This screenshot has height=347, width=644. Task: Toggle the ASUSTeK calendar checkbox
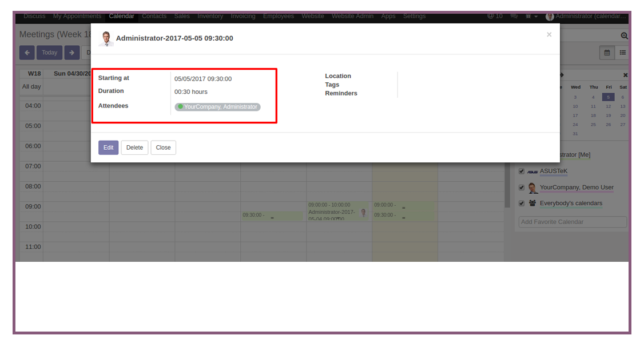pos(522,171)
